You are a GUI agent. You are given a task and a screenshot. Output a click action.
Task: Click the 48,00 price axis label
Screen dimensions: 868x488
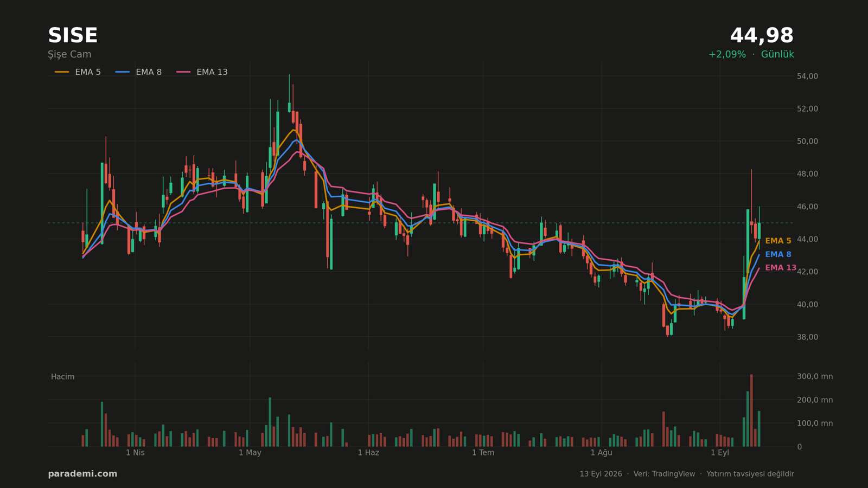tap(807, 174)
